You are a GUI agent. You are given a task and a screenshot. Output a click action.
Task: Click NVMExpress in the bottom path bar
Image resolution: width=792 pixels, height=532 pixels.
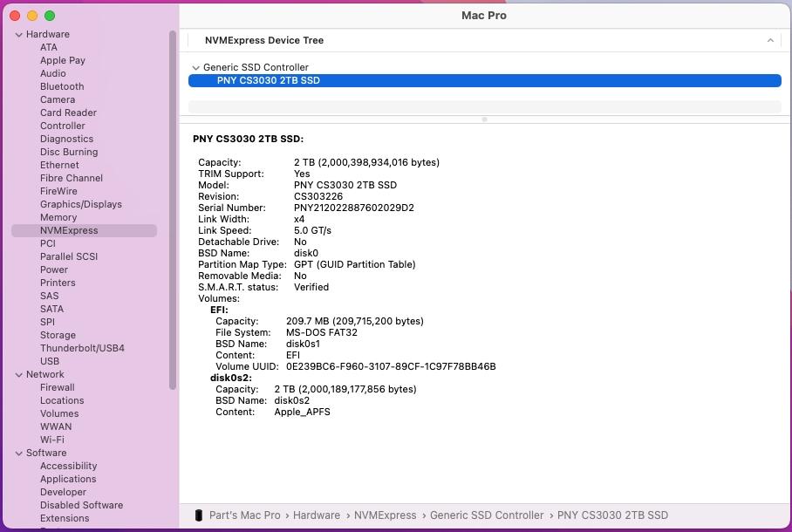point(385,515)
